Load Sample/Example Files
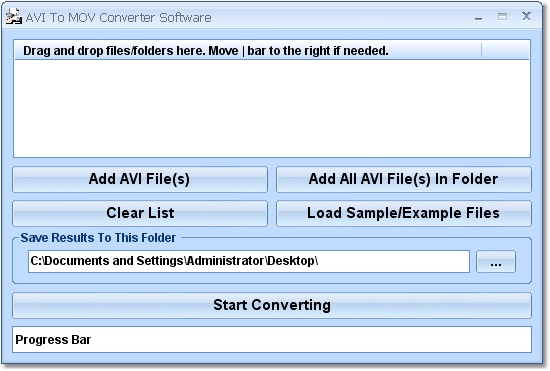550x371 pixels. tap(404, 213)
